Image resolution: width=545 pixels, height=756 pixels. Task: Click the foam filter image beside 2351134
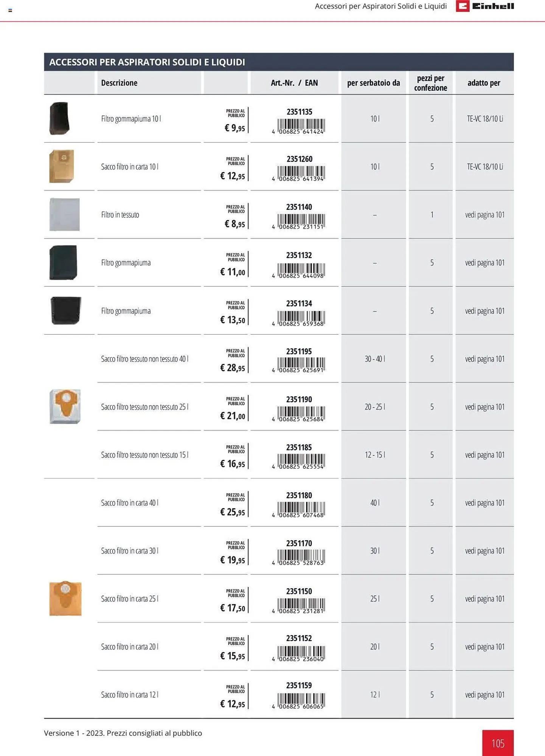point(65,310)
